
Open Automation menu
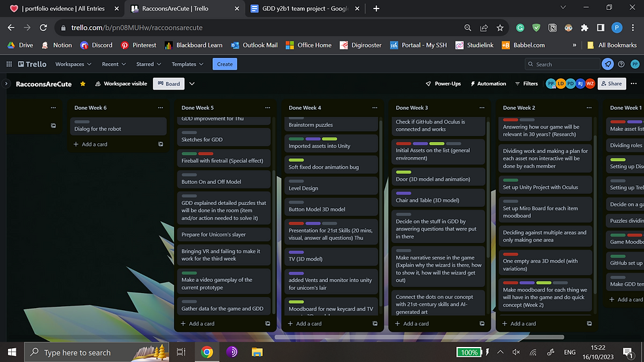[488, 83]
